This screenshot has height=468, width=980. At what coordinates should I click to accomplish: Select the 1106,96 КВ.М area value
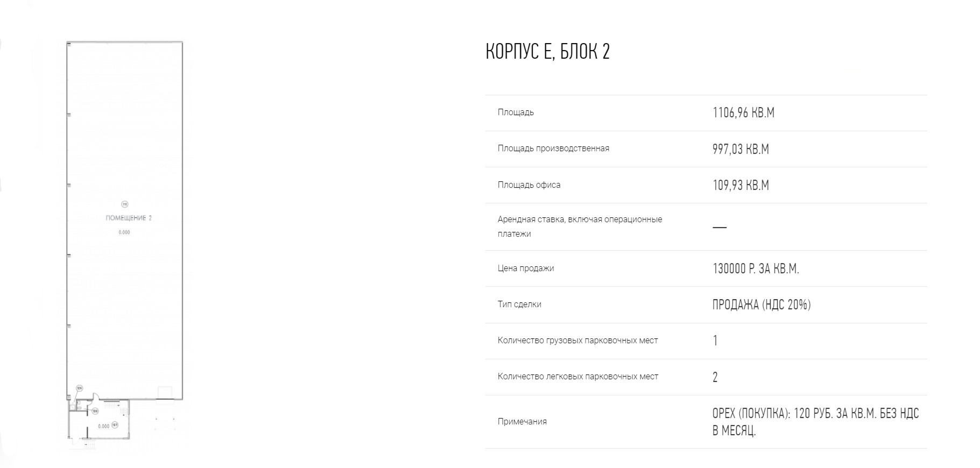tap(743, 112)
